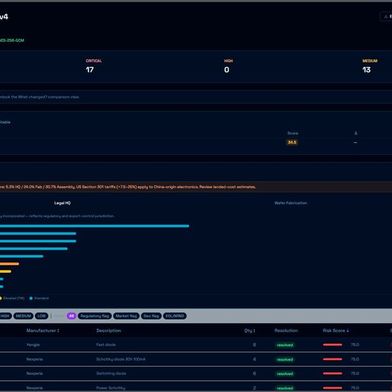Click the green cipher label under title
The image size is (392, 392).
(12, 40)
